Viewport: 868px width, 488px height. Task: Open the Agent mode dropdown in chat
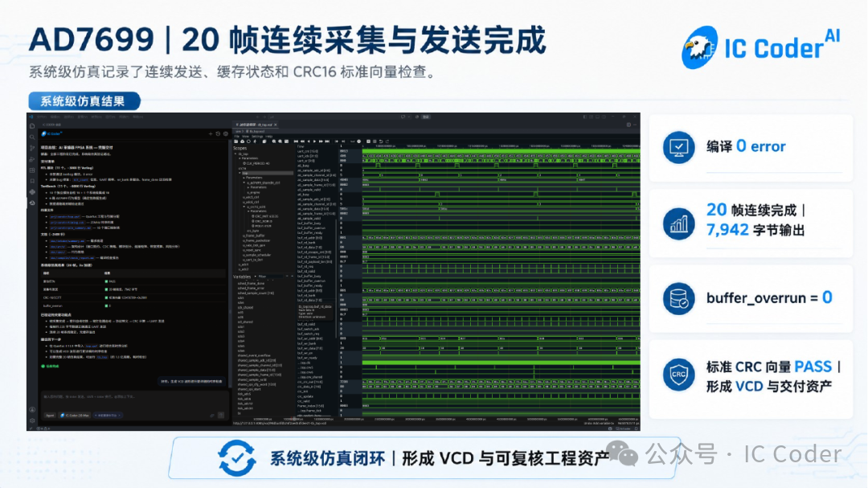(x=50, y=416)
